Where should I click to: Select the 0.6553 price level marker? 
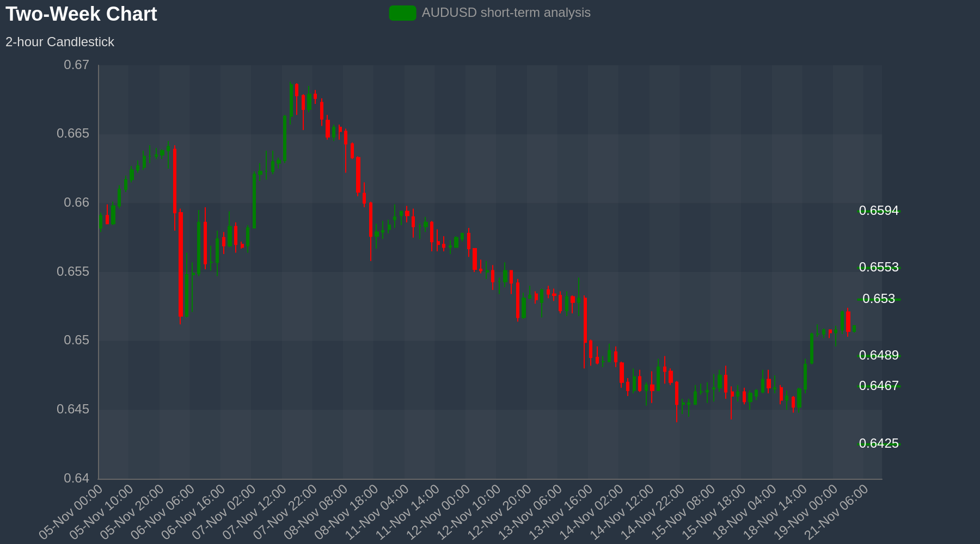(879, 267)
